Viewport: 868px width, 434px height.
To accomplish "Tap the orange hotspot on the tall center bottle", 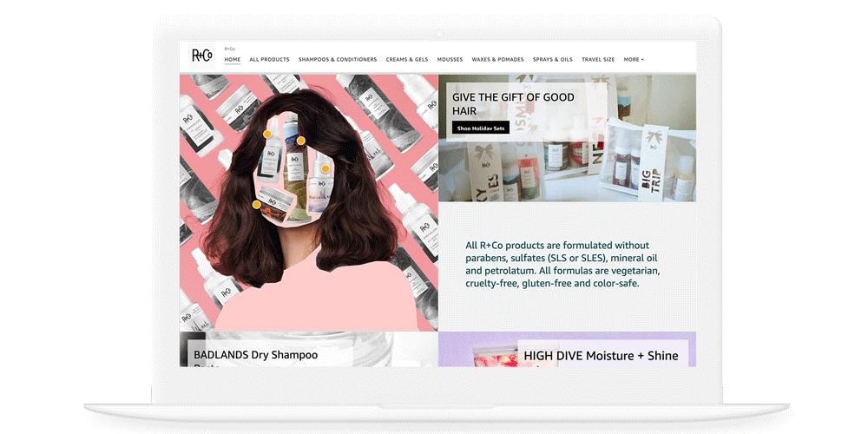I will [x=301, y=141].
